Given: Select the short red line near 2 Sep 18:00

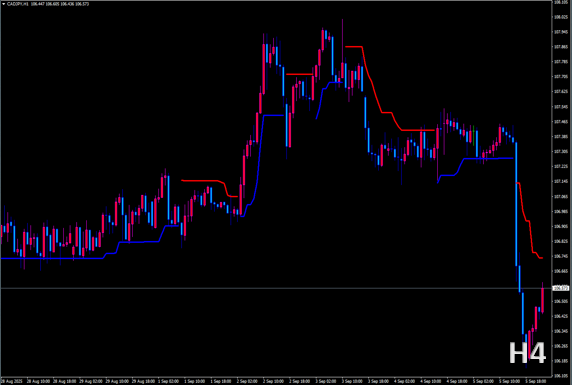Looking at the screenshot, I should click(299, 74).
